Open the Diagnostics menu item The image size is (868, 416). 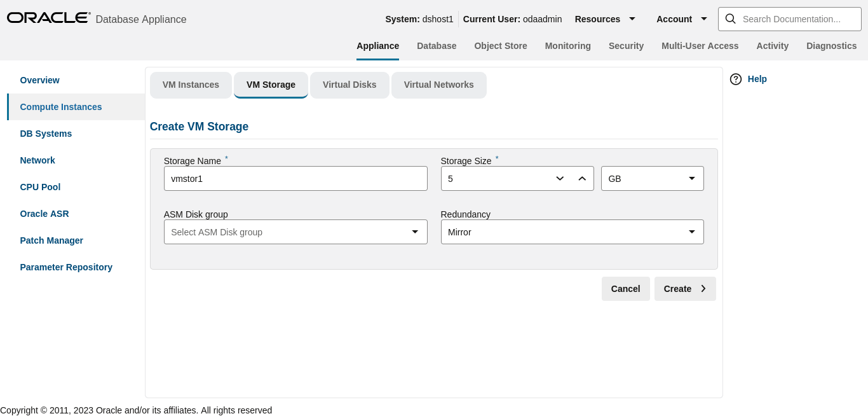tap(831, 45)
